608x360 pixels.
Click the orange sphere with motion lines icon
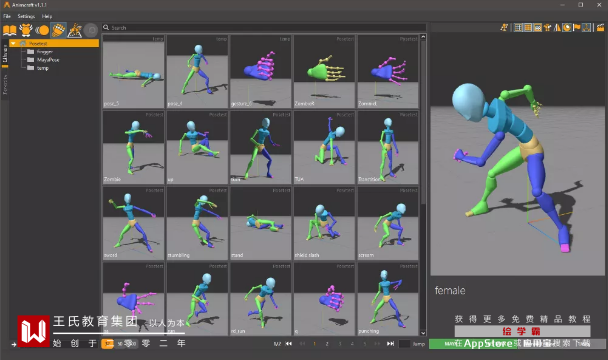click(42, 30)
